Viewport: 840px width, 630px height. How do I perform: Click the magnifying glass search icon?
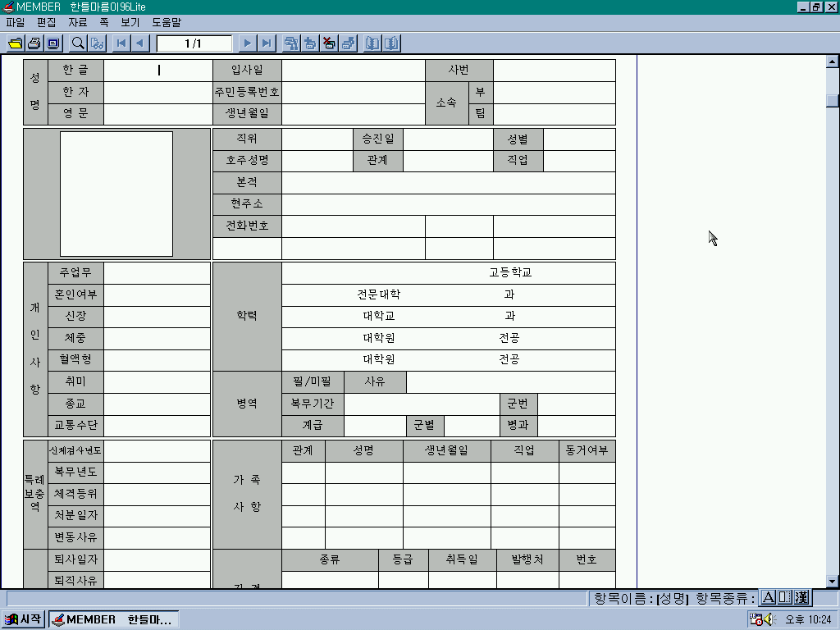click(x=78, y=43)
